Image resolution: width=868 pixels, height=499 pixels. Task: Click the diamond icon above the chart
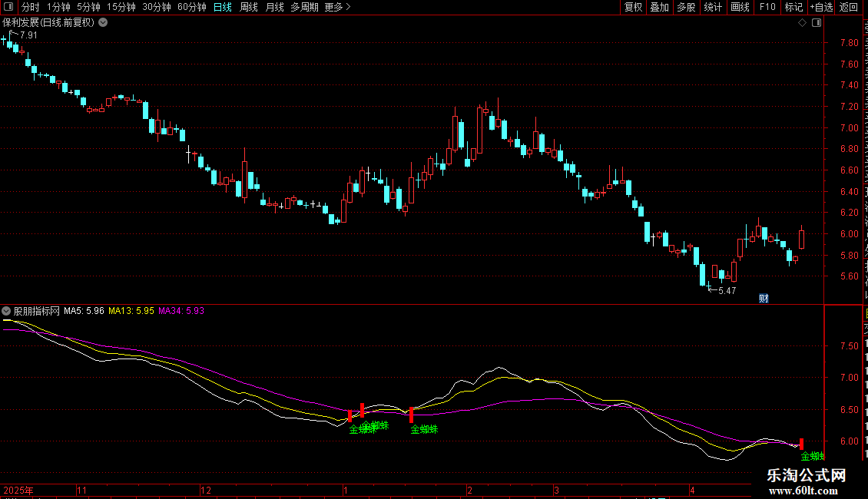pyautogui.click(x=802, y=23)
